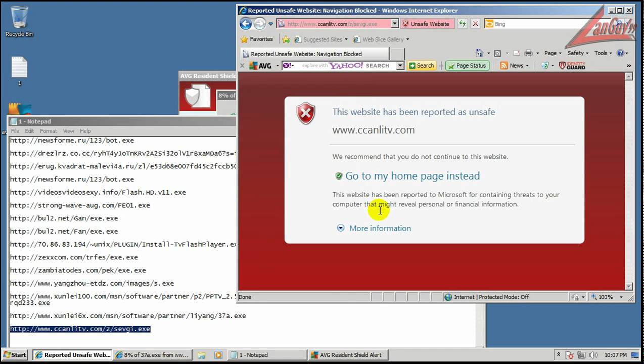The height and width of the screenshot is (364, 644).
Task: Open the Favorites star button
Action: [257, 39]
